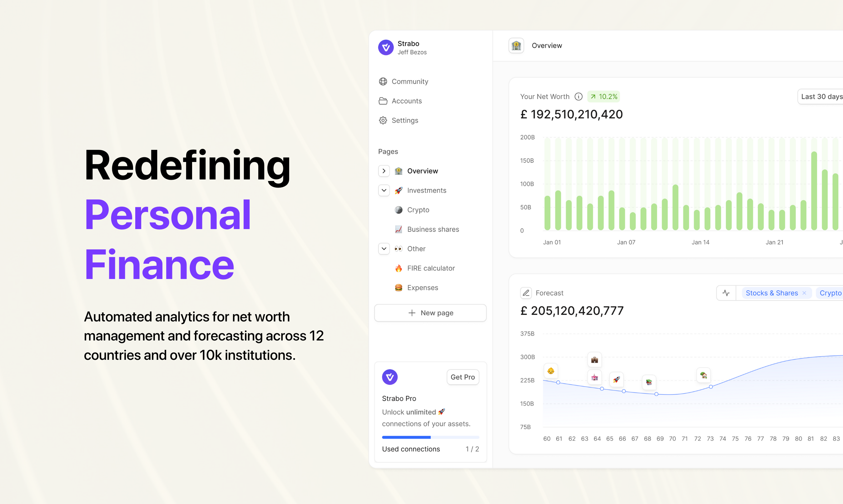The image size is (843, 504).
Task: Click the forecast data point at age 73
Action: [711, 387]
